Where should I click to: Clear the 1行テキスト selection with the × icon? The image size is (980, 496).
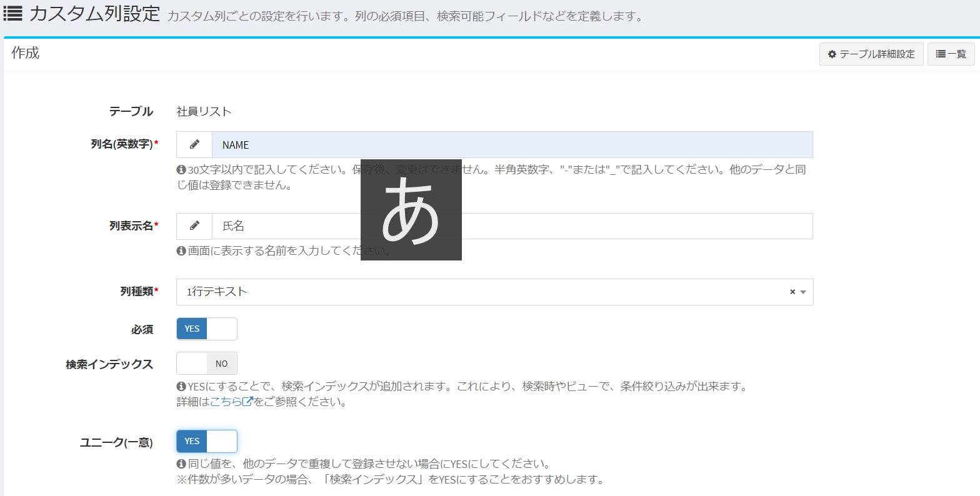click(x=792, y=292)
